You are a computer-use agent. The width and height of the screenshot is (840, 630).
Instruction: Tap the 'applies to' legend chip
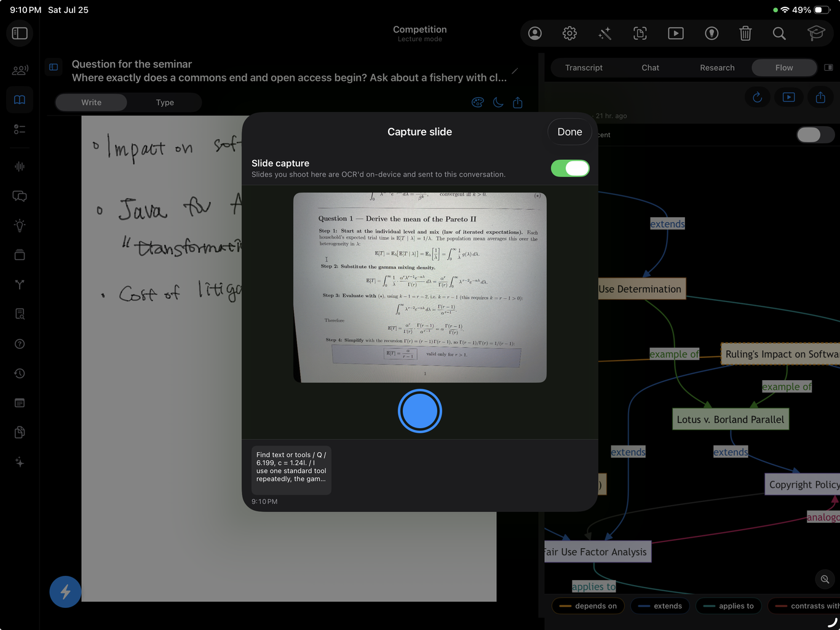pos(729,606)
